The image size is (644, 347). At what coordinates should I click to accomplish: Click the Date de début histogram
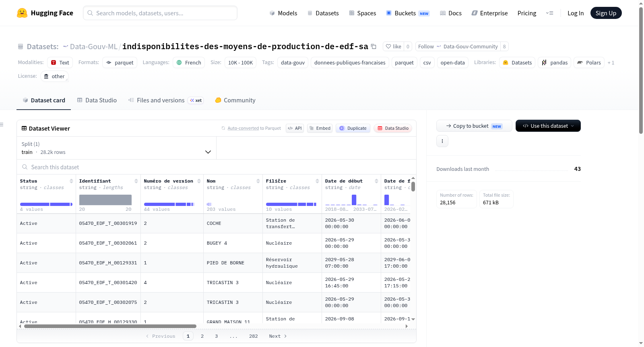351,199
